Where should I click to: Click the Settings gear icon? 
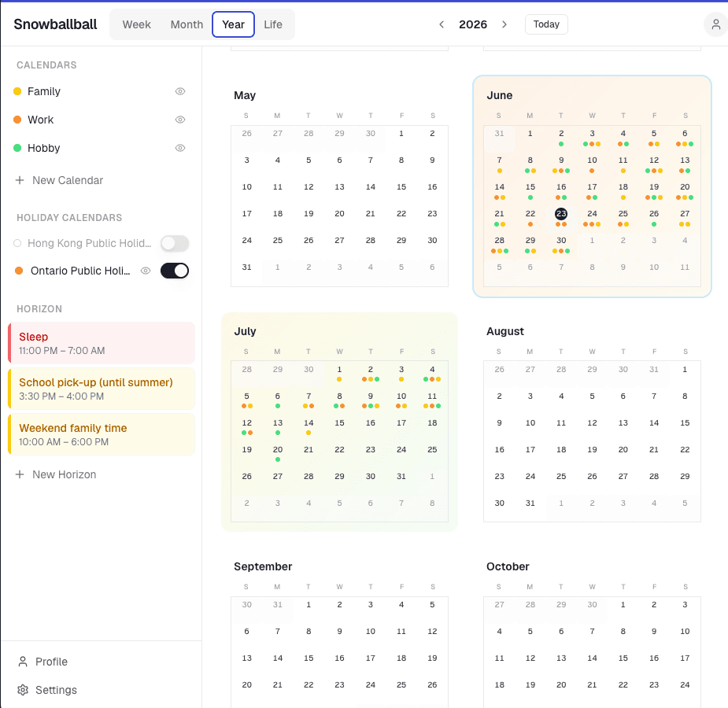pos(23,690)
